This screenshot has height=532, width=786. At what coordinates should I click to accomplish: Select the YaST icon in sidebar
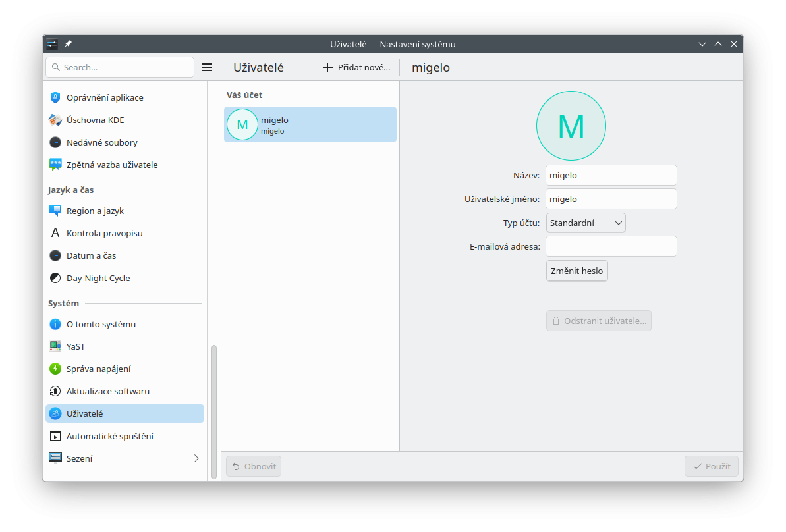[55, 346]
